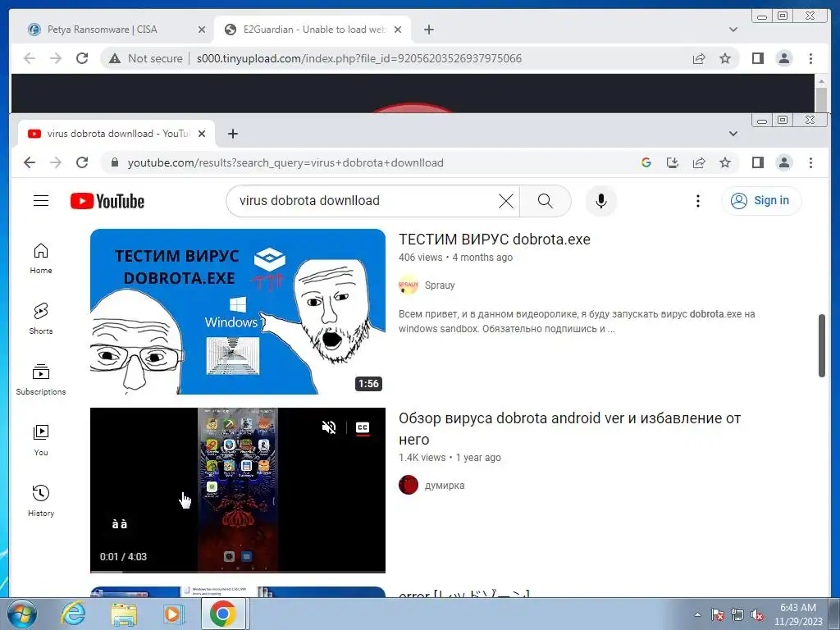
Task: Toggle captions on the preview video
Action: [363, 427]
